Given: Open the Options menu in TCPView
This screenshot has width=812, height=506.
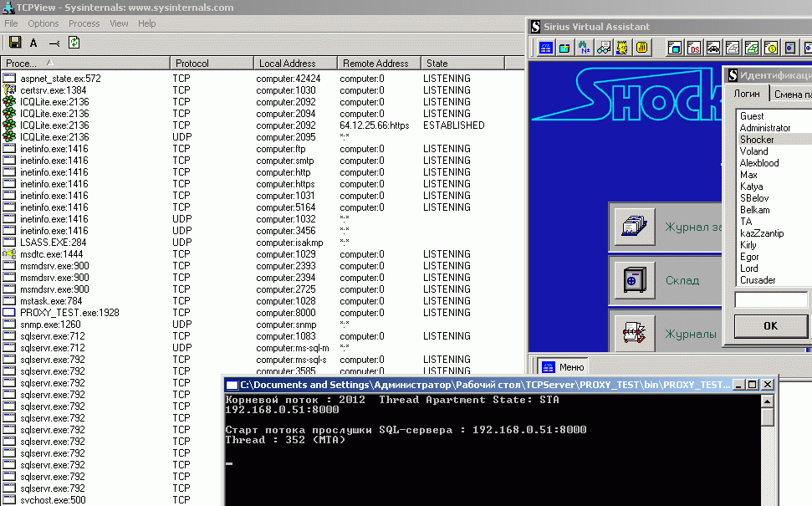Looking at the screenshot, I should click(x=43, y=23).
